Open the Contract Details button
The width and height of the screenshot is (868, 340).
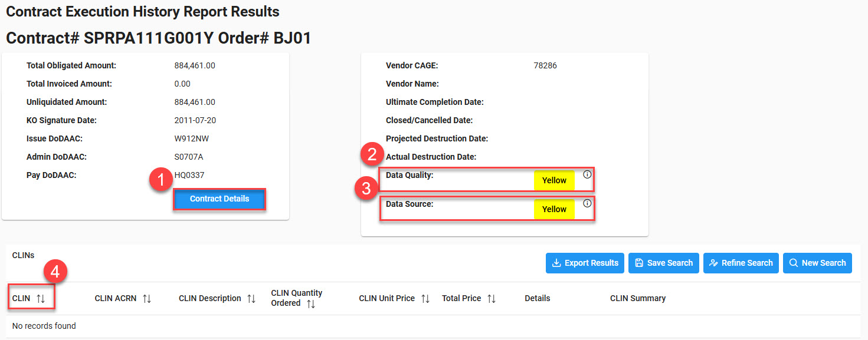[220, 199]
